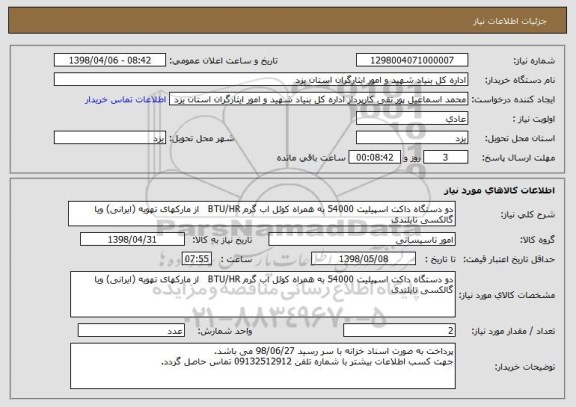
Task: Click the label مهلت ارسال پاسخ
Action: click(x=518, y=158)
